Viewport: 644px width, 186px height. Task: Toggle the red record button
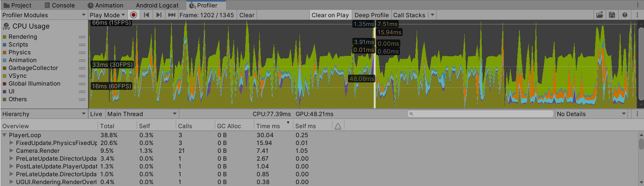pos(134,15)
